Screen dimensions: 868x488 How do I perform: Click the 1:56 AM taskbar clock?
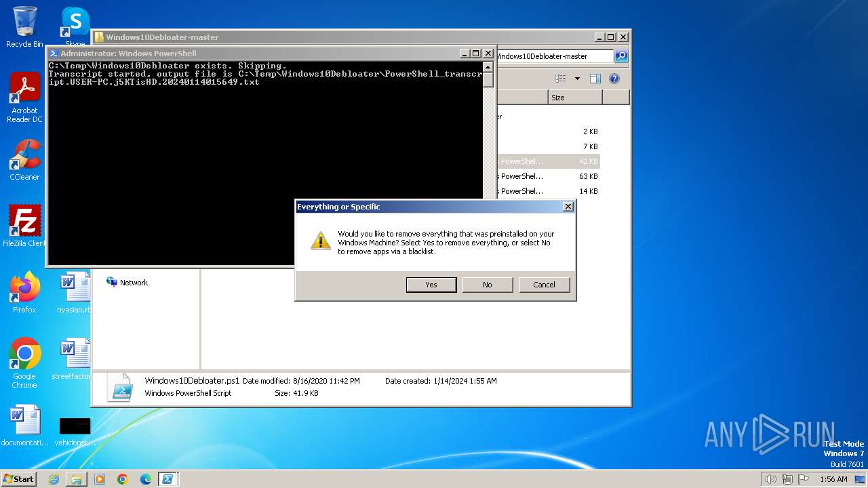[x=833, y=479]
